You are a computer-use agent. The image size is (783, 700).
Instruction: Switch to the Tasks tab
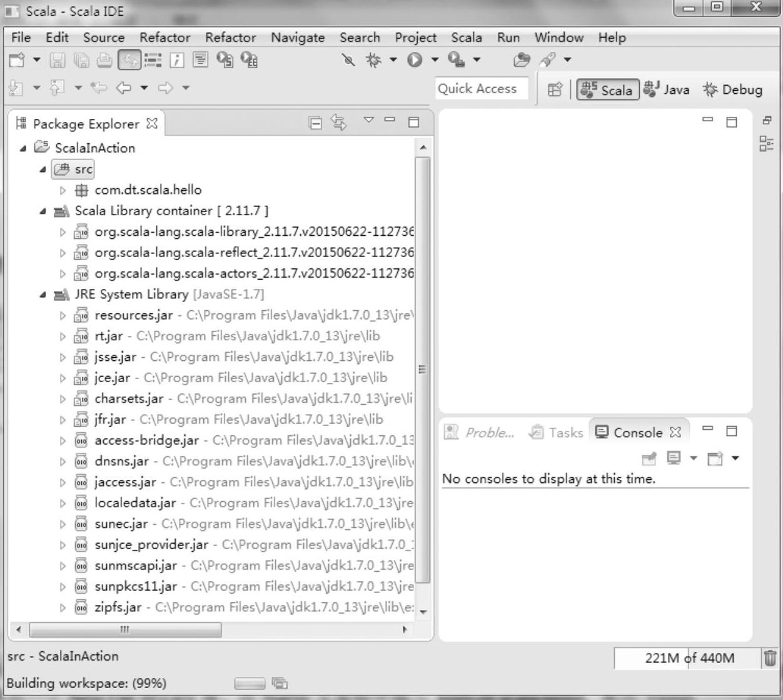coord(555,432)
